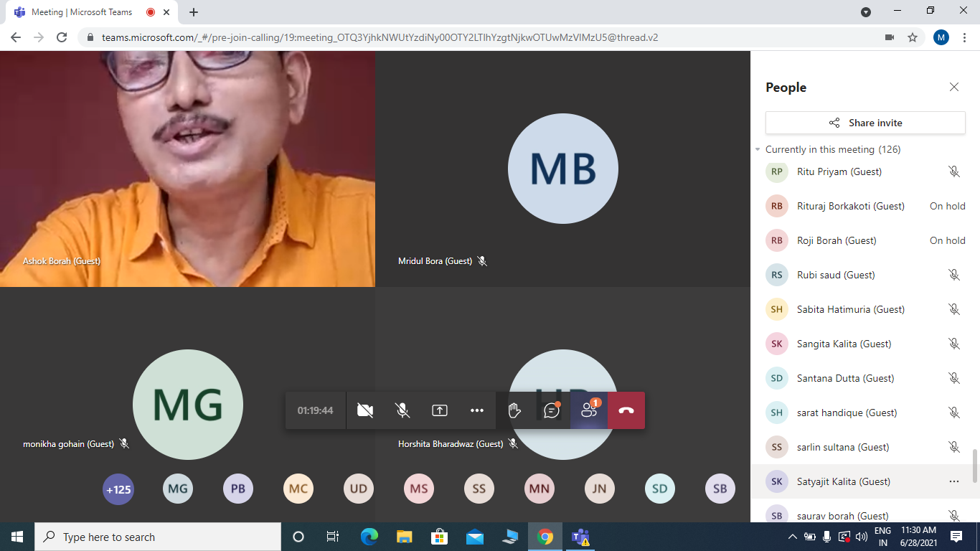The height and width of the screenshot is (551, 980).
Task: Click the SH avatar of Sabita Hatimuria
Action: [x=777, y=309]
